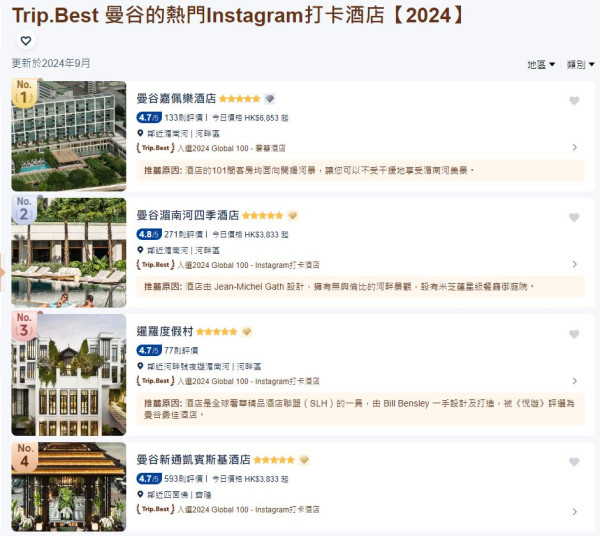600x536 pixels.
Task: Click the Trip.Best logo on the 暹羅度假村 card
Action: point(155,381)
